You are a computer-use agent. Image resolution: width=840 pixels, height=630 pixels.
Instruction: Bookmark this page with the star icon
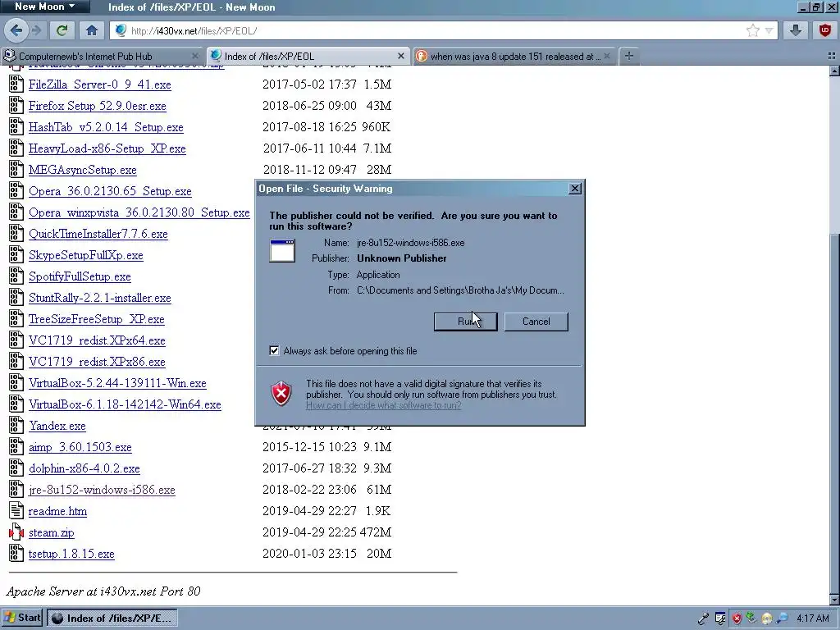[x=753, y=30]
